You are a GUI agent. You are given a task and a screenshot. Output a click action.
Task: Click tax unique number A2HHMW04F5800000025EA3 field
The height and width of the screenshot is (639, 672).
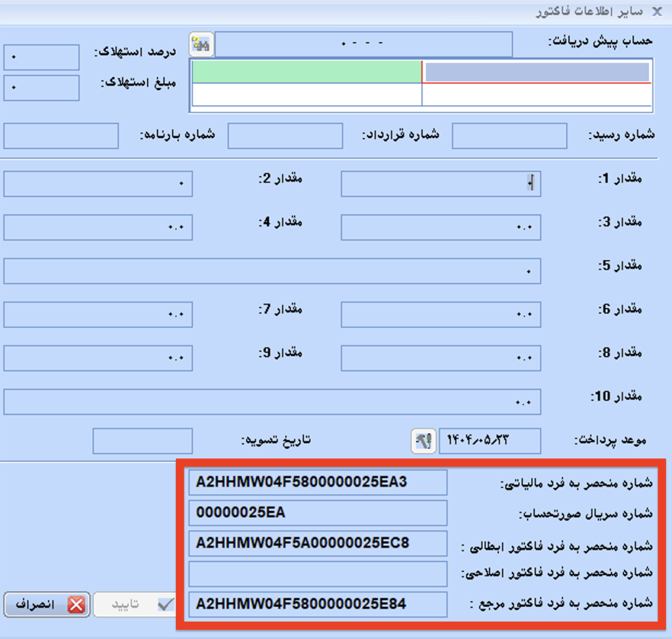(x=318, y=483)
